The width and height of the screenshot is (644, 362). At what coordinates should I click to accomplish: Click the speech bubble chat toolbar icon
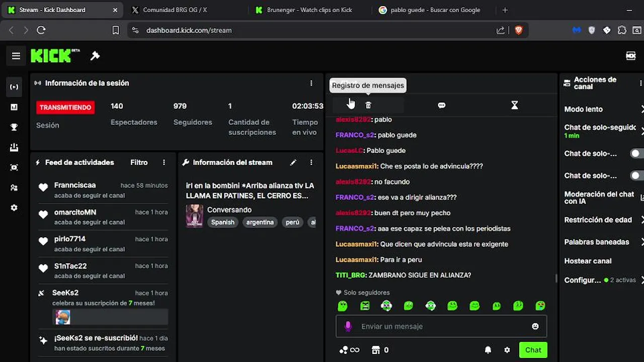(442, 105)
